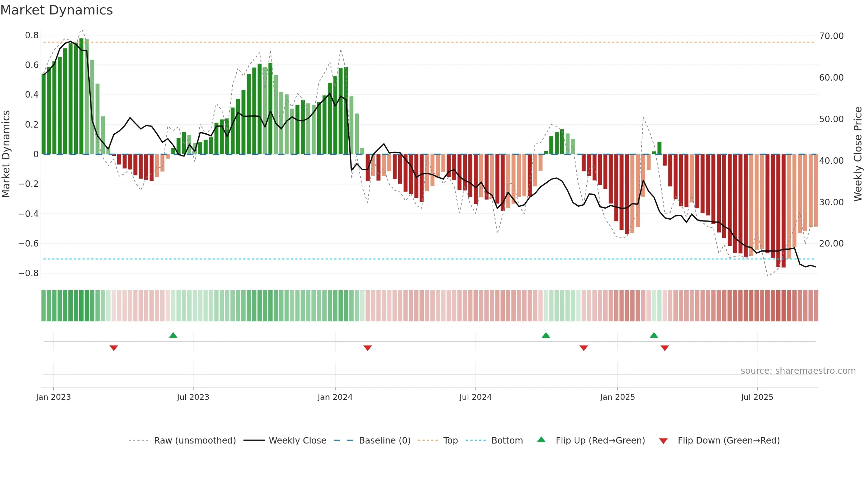This screenshot has height=488, width=868.
Task: Click the Weekly Close Price axis title
Action: coord(858,154)
